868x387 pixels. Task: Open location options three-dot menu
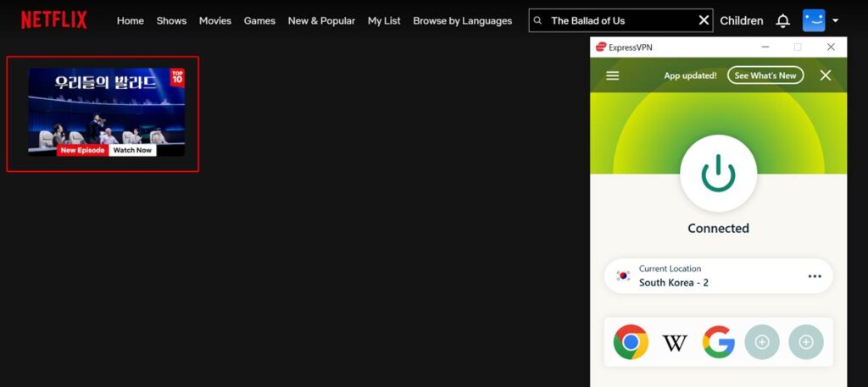coord(815,276)
